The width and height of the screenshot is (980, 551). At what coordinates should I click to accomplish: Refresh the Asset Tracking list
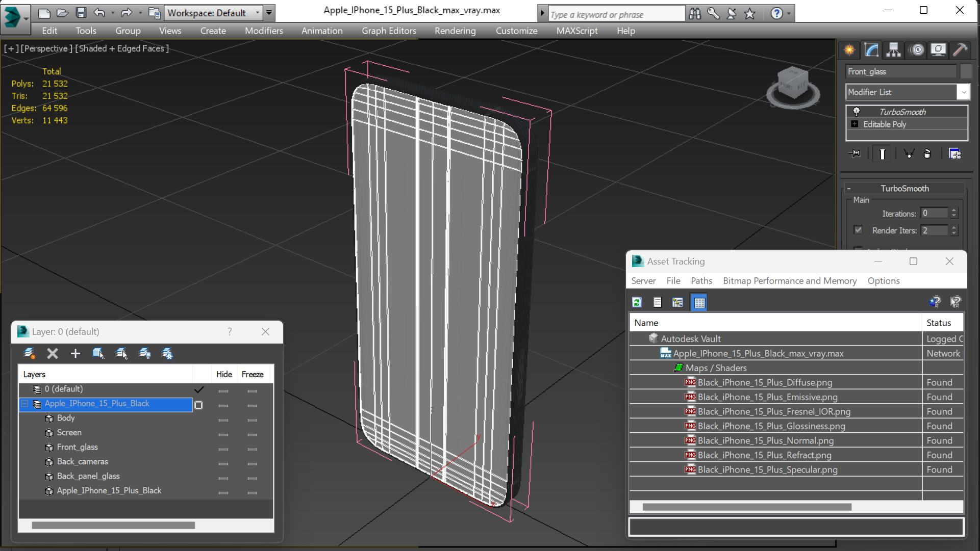click(x=637, y=302)
